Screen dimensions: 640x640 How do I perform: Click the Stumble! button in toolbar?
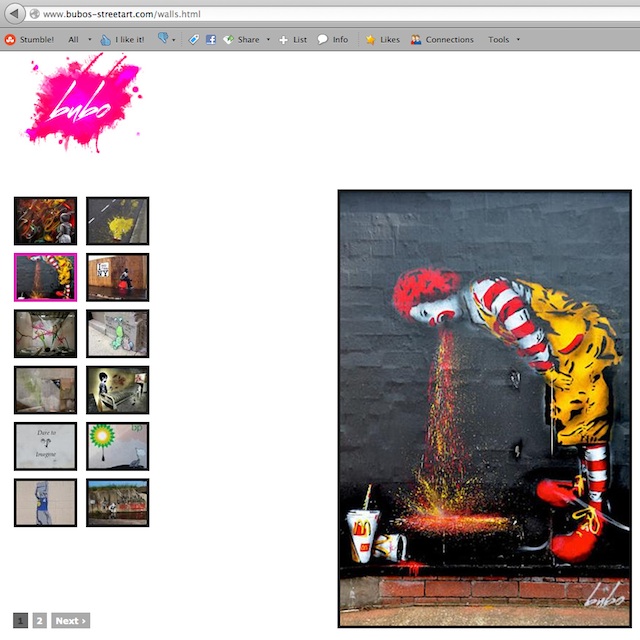(29, 40)
